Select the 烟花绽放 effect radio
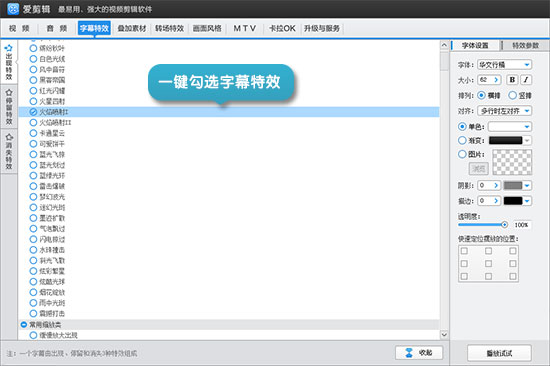The width and height of the screenshot is (550, 366). point(33,292)
